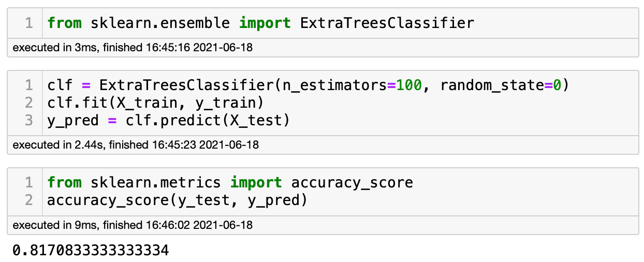Click the n_estimators value 100
This screenshot has width=644, height=262.
pos(409,84)
